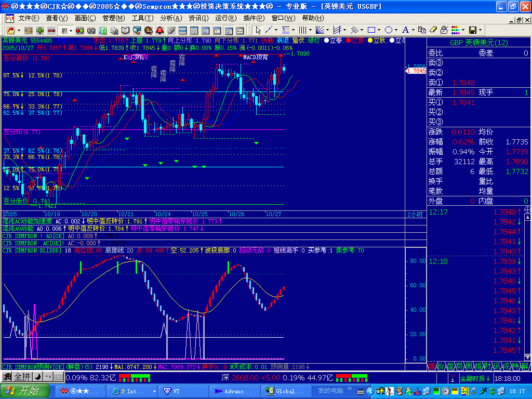This screenshot has width=532, height=399.
Task: Expand the rectangle tool dropdown arrow
Action: tap(379, 30)
